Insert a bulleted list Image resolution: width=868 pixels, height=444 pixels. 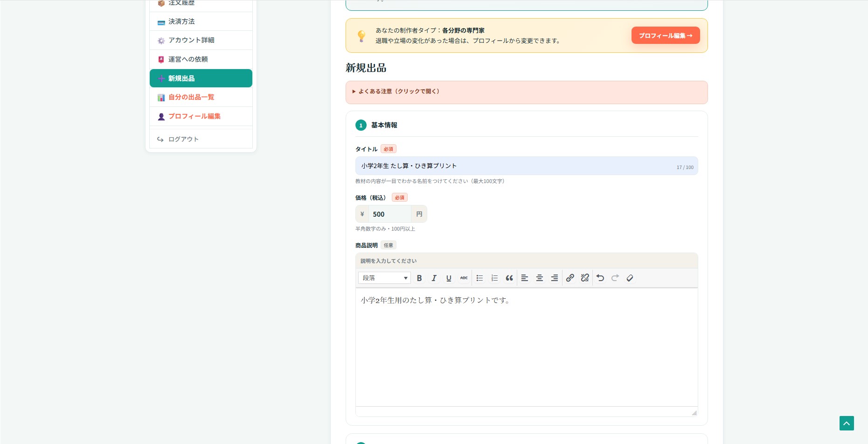click(x=479, y=278)
